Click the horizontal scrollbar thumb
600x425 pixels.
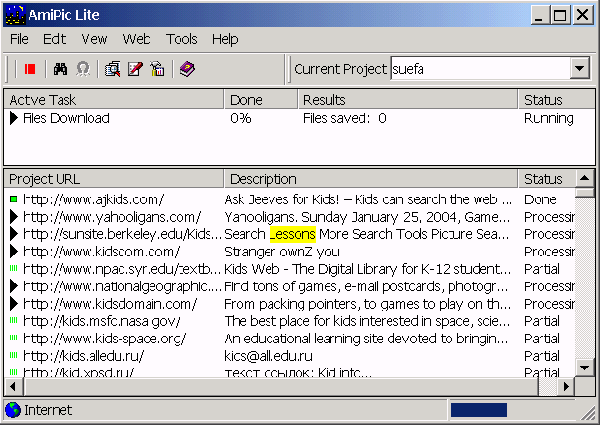pyautogui.click(x=280, y=387)
